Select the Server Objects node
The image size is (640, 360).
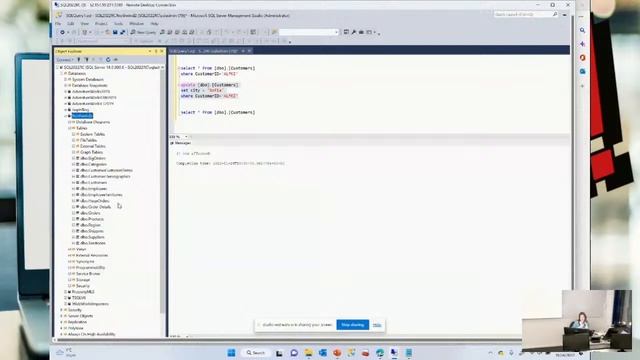pyautogui.click(x=80, y=316)
